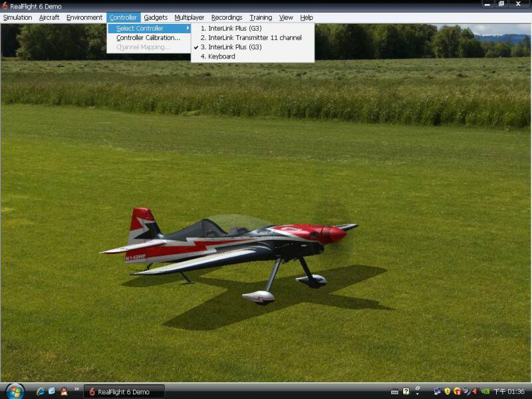Image resolution: width=532 pixels, height=399 pixels.
Task: Open the Recordings menu
Action: pos(227,18)
